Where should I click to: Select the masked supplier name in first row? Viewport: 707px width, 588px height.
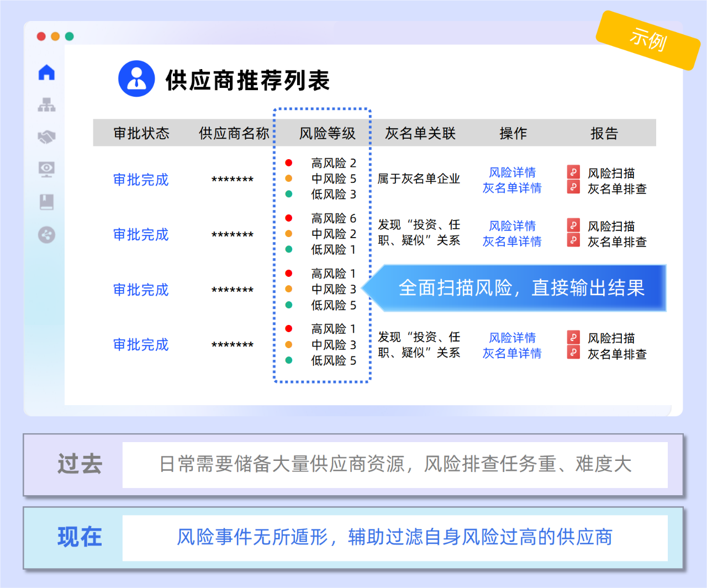pos(230,180)
